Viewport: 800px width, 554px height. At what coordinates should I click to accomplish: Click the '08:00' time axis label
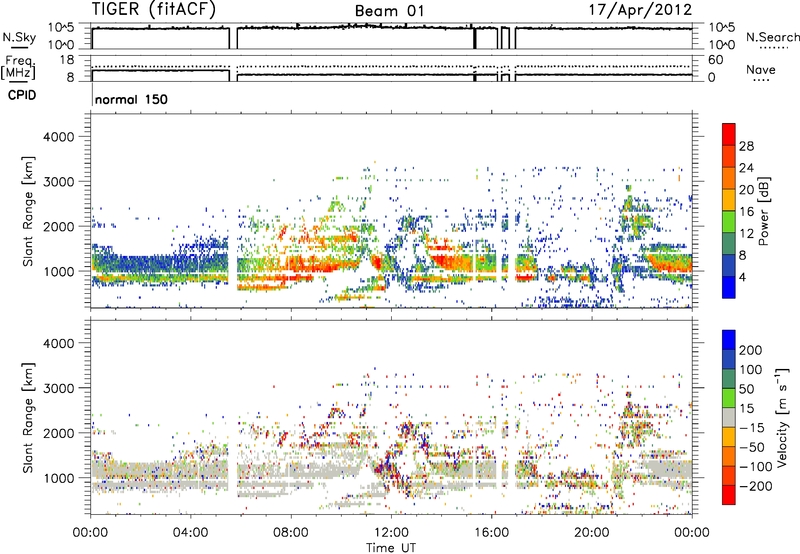click(x=291, y=533)
